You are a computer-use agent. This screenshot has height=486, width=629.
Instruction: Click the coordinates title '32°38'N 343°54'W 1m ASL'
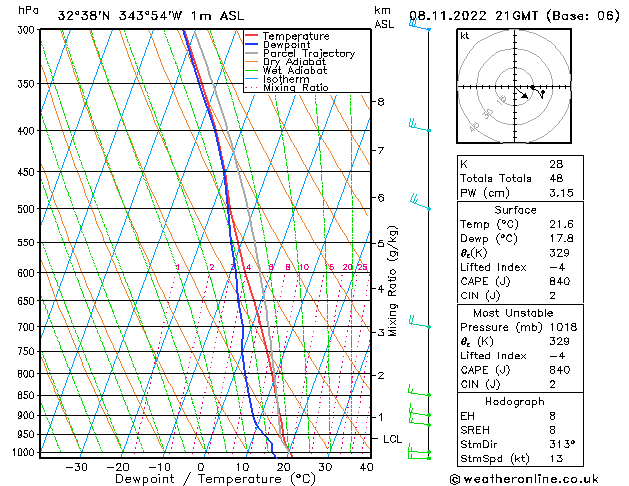coord(150,16)
